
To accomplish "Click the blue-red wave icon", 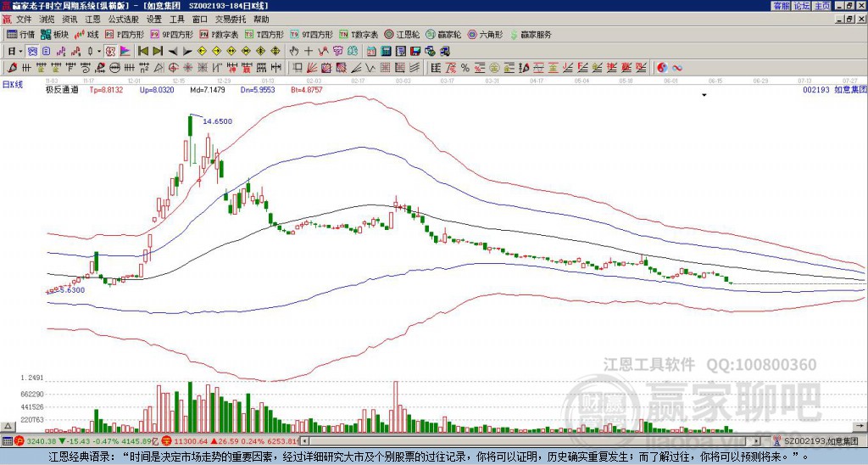I will point(677,68).
